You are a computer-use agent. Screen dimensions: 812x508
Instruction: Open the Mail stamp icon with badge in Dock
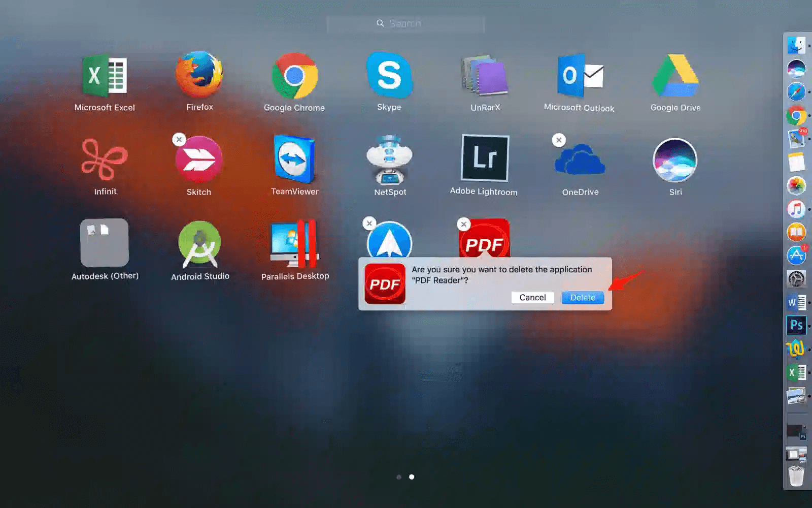tap(796, 139)
